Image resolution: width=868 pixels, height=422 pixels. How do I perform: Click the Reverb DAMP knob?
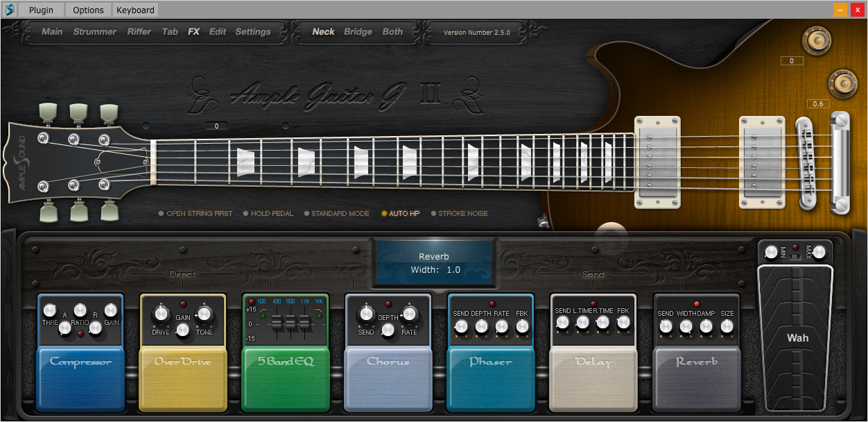point(706,326)
